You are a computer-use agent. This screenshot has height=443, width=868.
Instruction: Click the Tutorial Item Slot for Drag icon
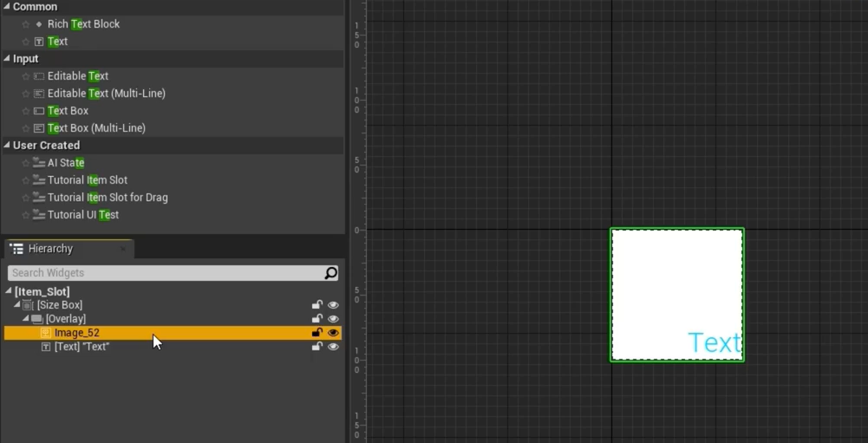click(x=39, y=197)
